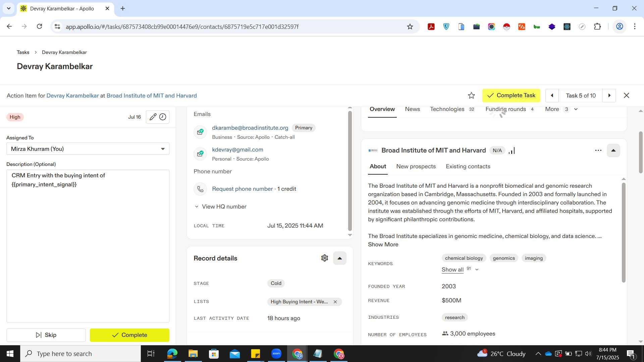Image resolution: width=644 pixels, height=362 pixels.
Task: Open the Windows Start menu
Action: click(x=10, y=354)
